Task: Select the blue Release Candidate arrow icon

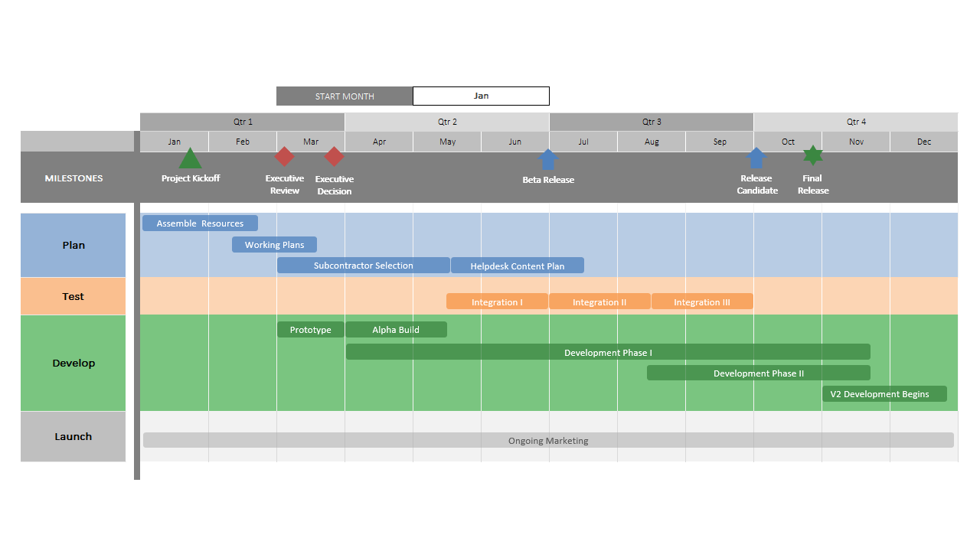Action: [x=756, y=158]
